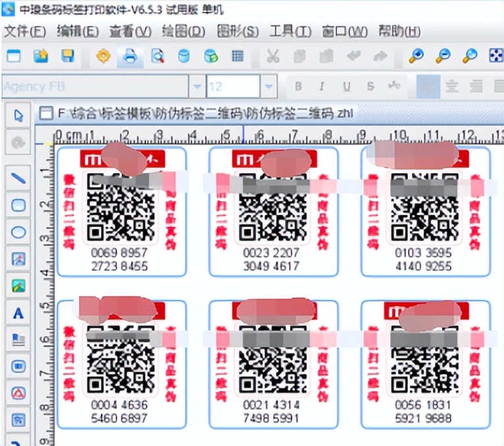Viewport: 504px width, 446px height.
Task: Select the red triangle shape tool
Action: tap(18, 393)
